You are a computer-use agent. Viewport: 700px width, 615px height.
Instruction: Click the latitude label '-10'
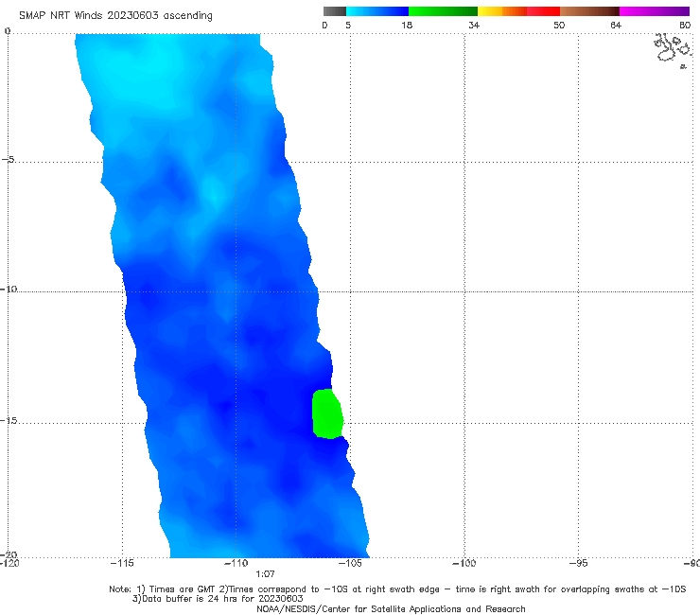pyautogui.click(x=8, y=289)
